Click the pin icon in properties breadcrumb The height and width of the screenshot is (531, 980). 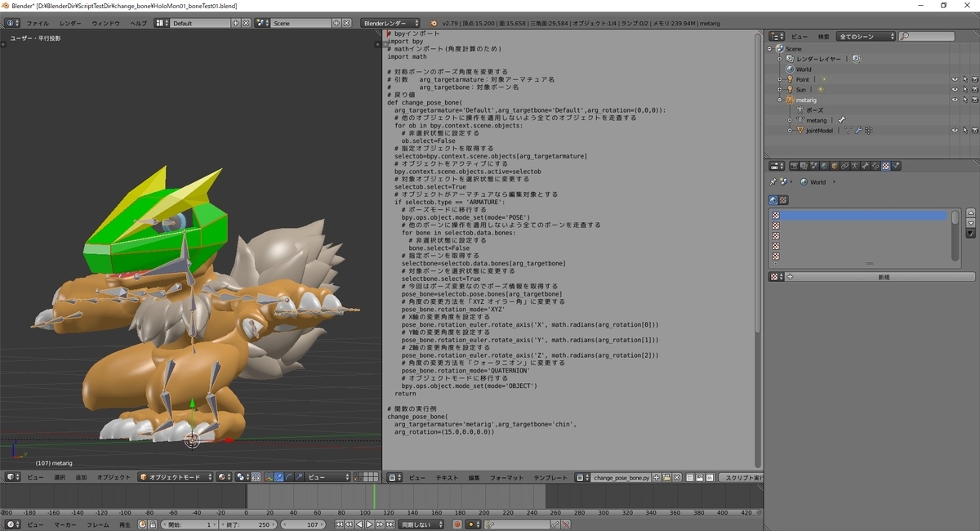tap(773, 181)
